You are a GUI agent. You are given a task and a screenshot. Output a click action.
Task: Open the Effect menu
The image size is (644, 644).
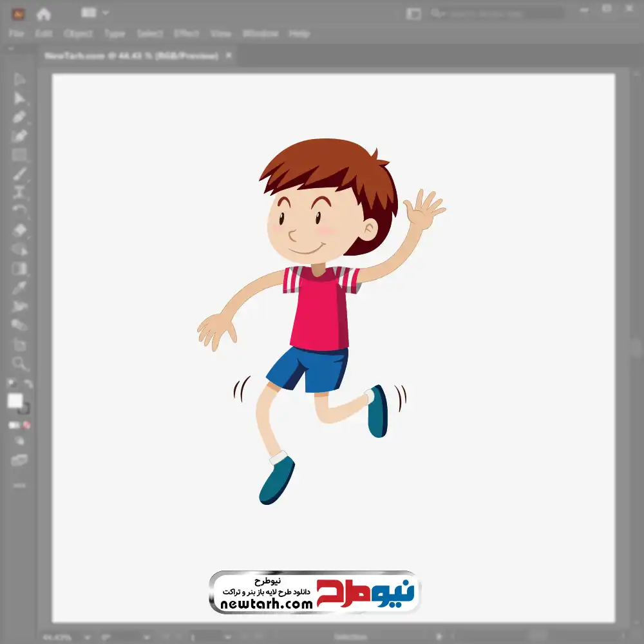tap(186, 33)
